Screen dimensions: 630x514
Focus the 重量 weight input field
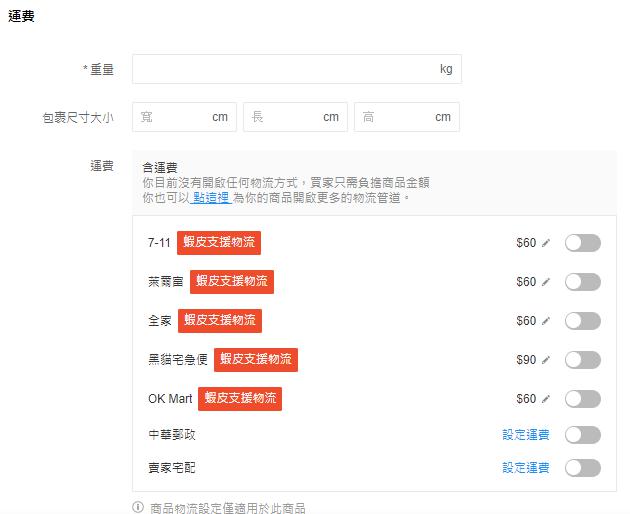coord(297,69)
